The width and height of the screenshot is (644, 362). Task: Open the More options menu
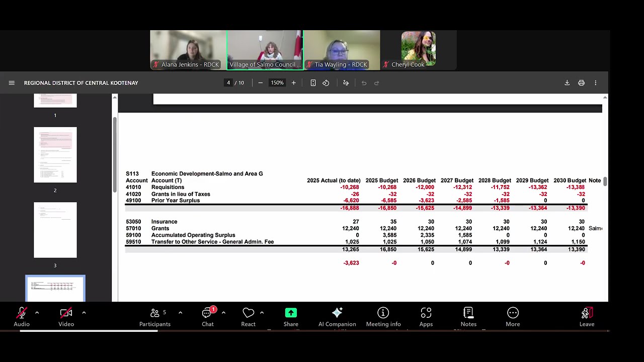513,317
